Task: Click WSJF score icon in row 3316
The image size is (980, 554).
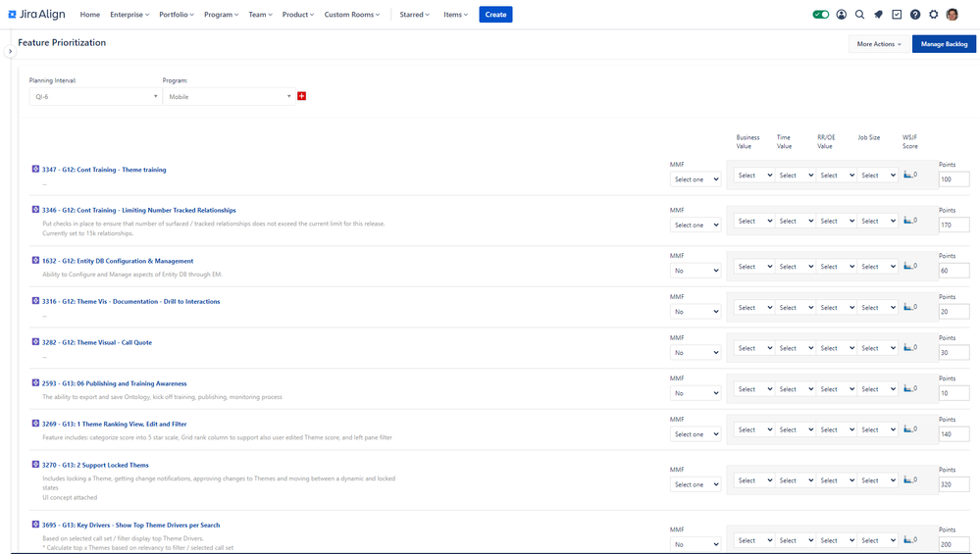Action: pyautogui.click(x=907, y=307)
